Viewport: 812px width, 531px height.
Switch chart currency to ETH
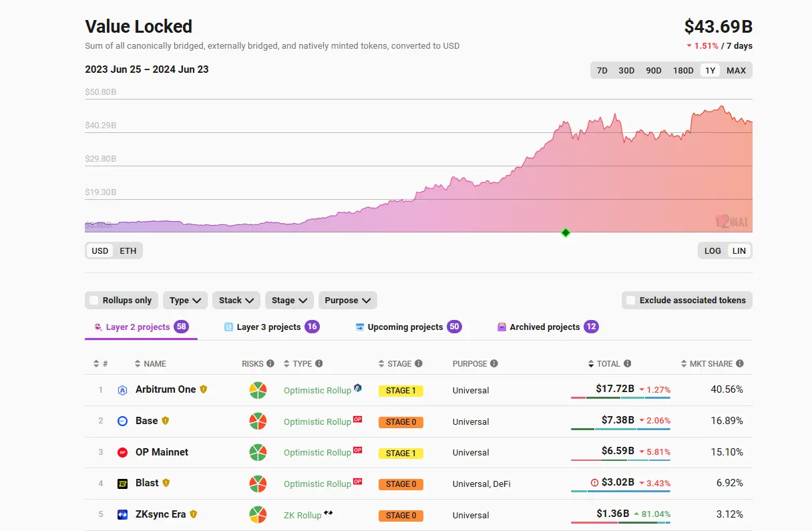pos(128,251)
